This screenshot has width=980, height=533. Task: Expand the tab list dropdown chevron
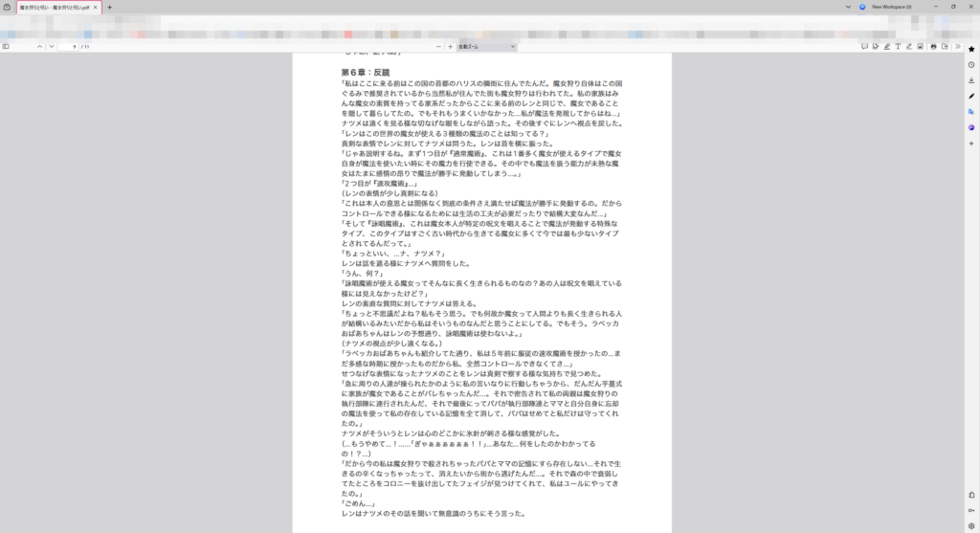pyautogui.click(x=848, y=7)
